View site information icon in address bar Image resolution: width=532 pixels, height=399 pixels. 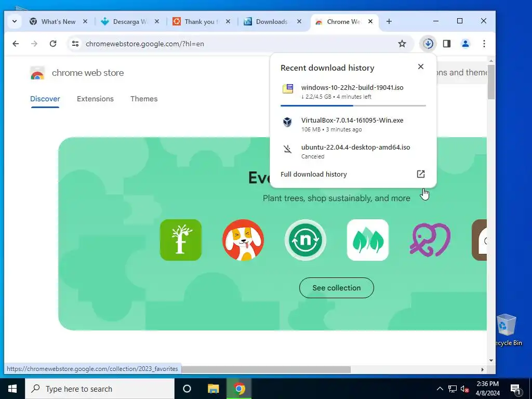pos(75,44)
